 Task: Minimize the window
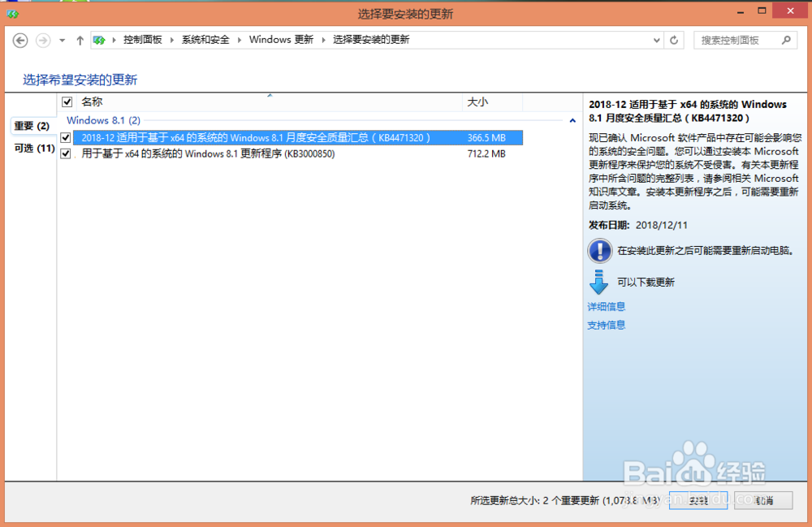point(741,11)
